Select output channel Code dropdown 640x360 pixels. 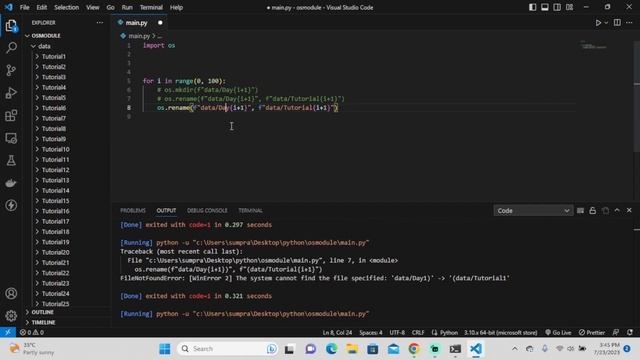click(x=533, y=211)
